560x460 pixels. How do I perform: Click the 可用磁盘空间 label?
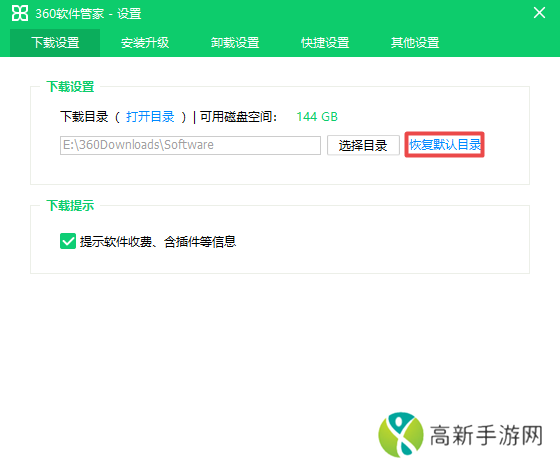(238, 117)
